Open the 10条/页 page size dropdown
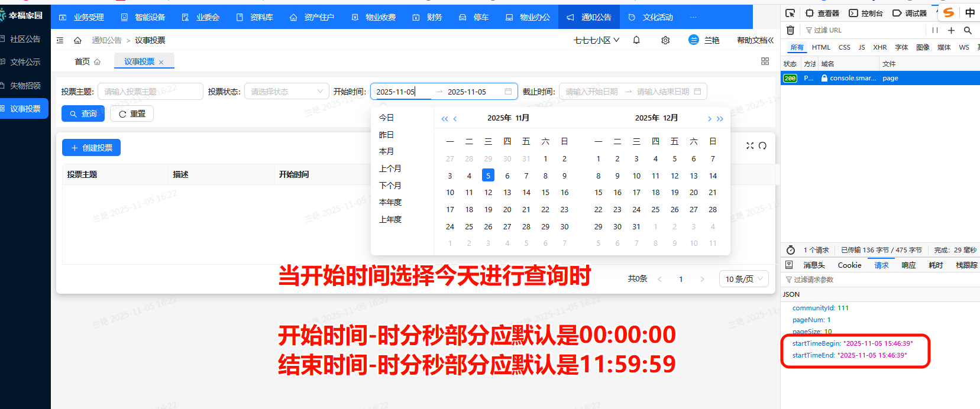This screenshot has width=980, height=409. [x=743, y=279]
